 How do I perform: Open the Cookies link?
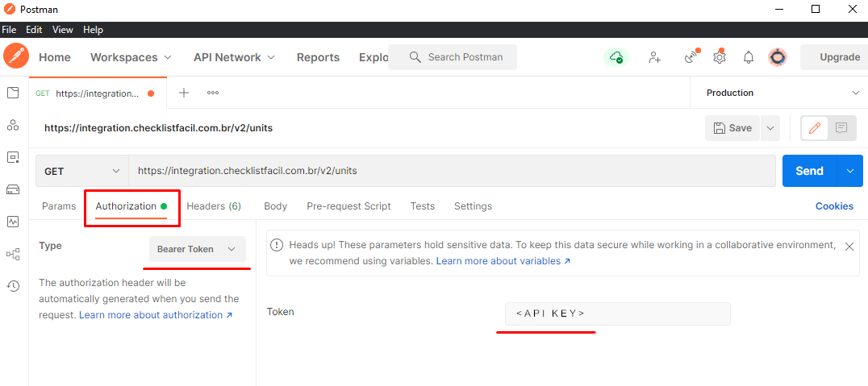(834, 205)
